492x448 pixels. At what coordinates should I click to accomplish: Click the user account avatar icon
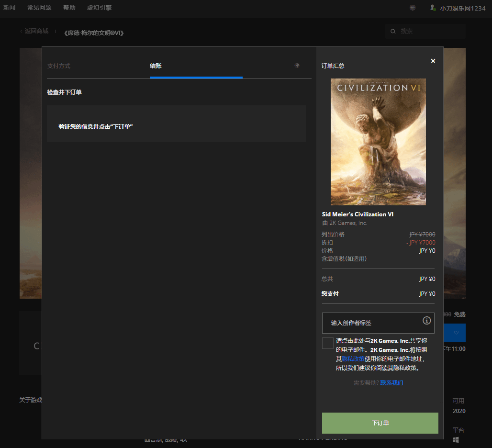click(433, 8)
